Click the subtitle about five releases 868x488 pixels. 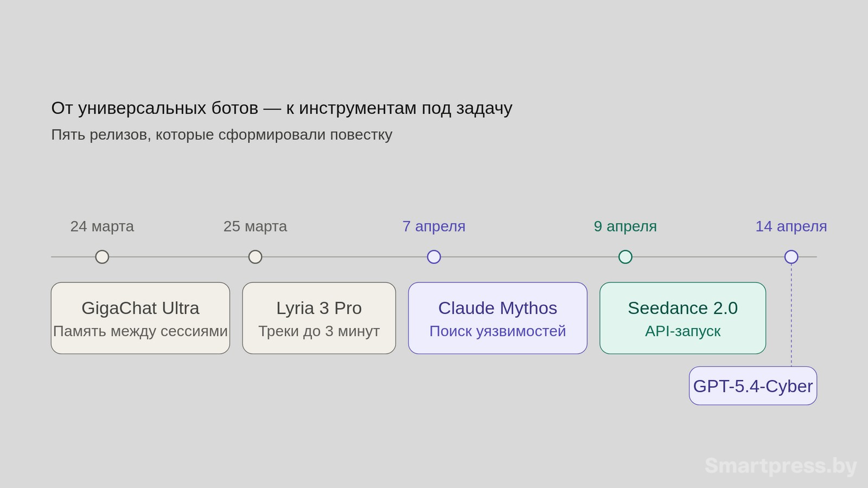point(221,134)
